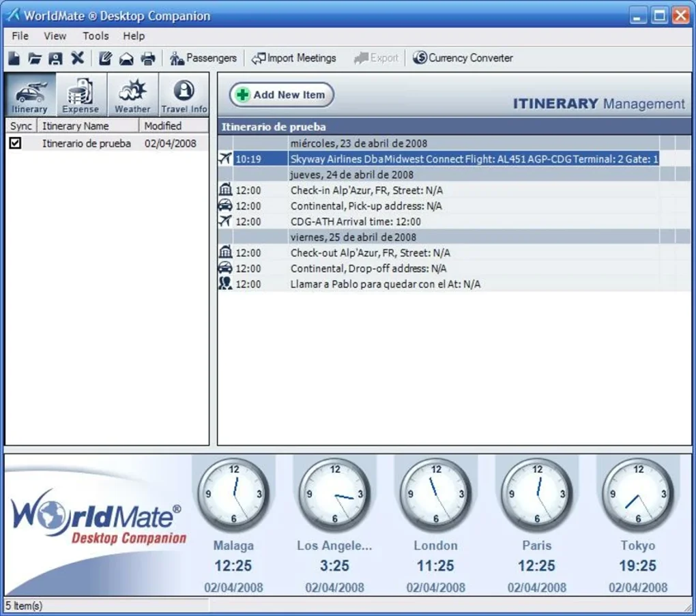Click the London time 11:25
Image resolution: width=696 pixels, height=616 pixels.
(x=436, y=566)
